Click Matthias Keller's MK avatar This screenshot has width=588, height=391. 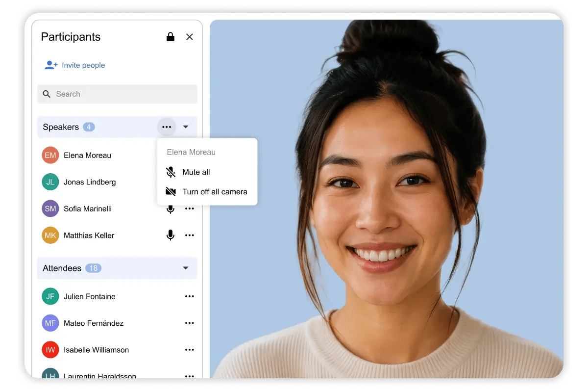[x=50, y=235]
